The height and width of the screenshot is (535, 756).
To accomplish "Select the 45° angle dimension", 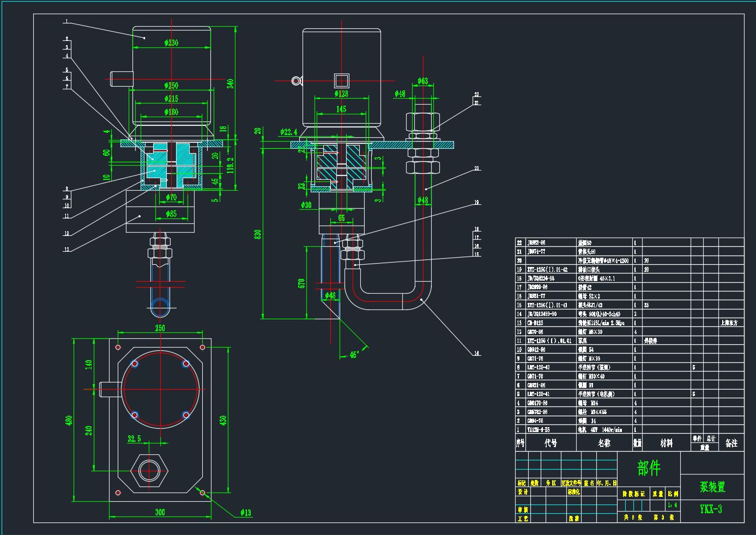I will click(354, 355).
